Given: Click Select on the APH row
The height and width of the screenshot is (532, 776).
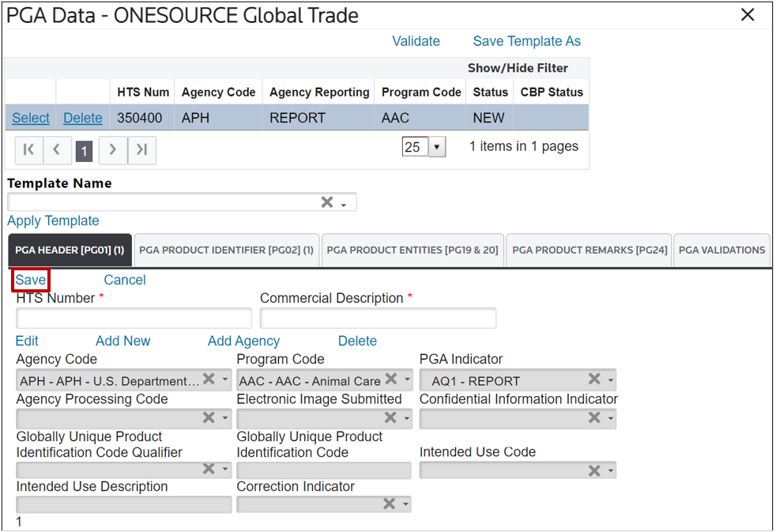Looking at the screenshot, I should coord(31,118).
